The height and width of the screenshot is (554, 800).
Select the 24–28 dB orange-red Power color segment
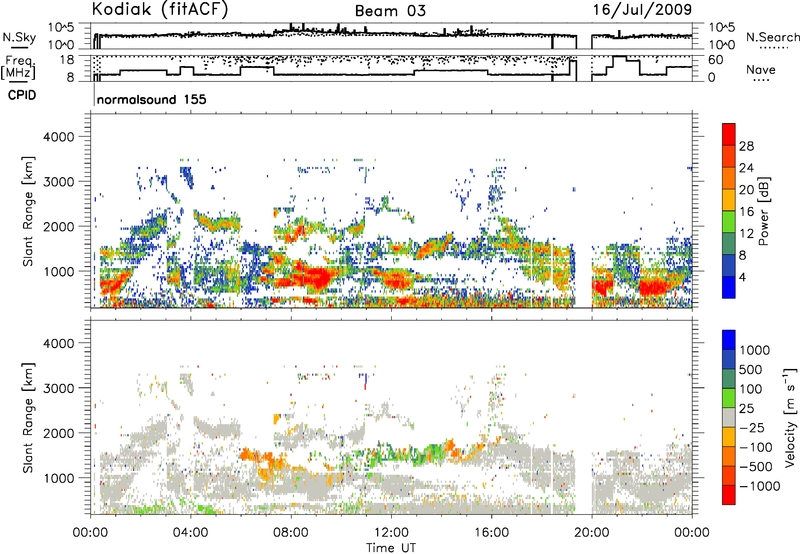point(729,156)
